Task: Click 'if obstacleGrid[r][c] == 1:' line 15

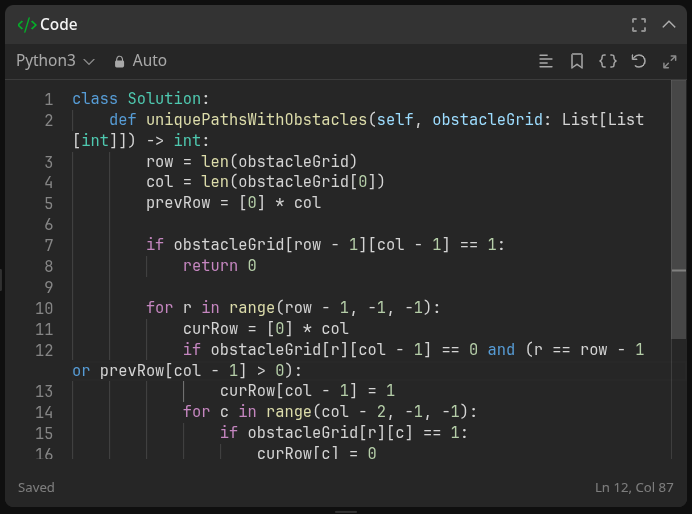Action: click(x=344, y=433)
